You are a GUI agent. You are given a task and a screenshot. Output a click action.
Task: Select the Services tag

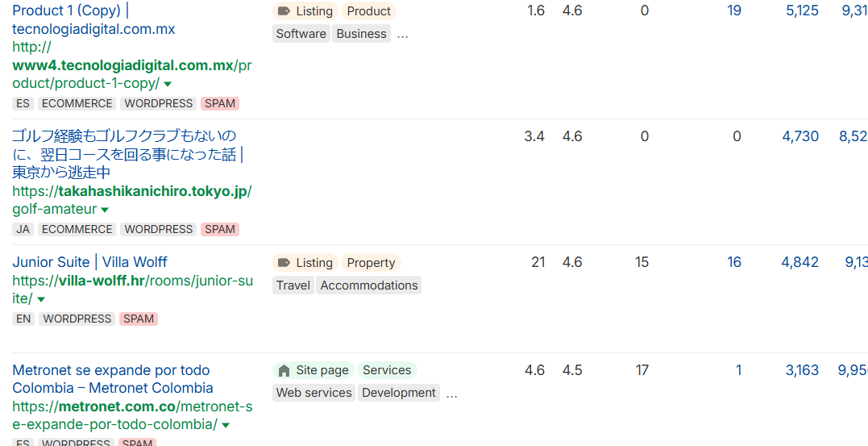click(387, 371)
